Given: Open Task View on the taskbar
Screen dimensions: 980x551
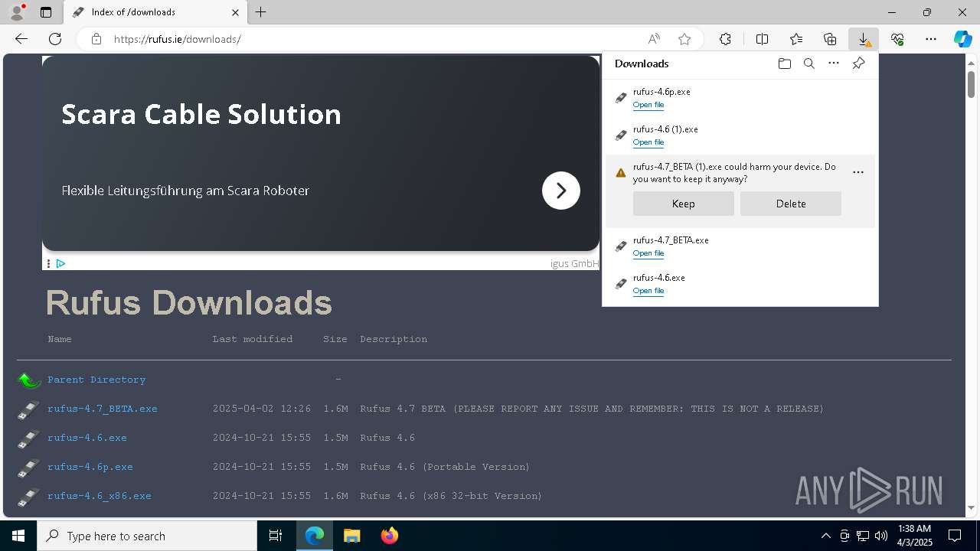Looking at the screenshot, I should [276, 536].
